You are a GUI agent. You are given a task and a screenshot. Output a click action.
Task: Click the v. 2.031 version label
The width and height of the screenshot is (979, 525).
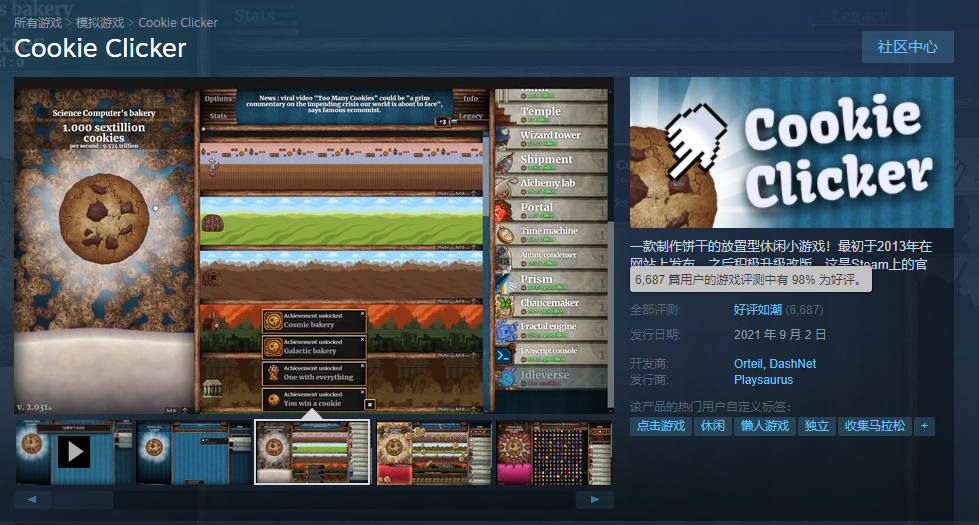tap(33, 407)
